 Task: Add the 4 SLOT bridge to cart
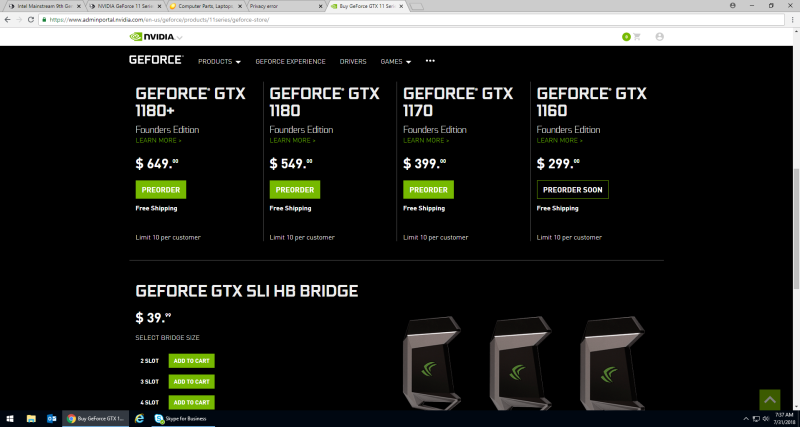(191, 402)
